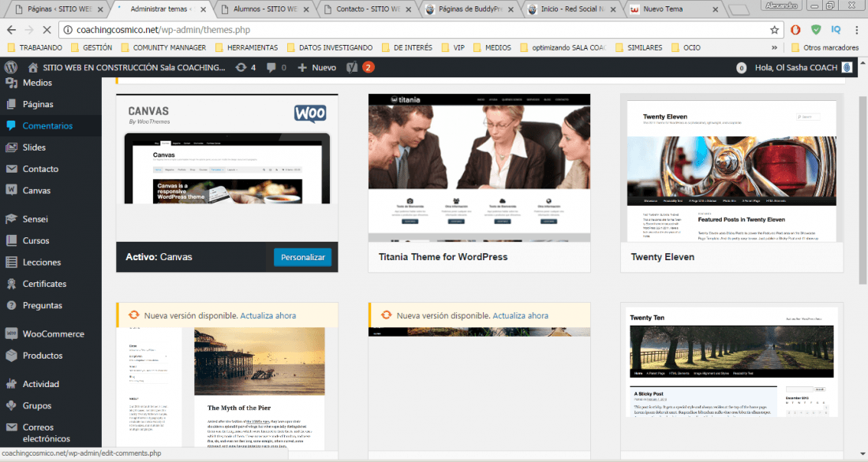Click Actualiza ahora above the Myth of the Pier theme
This screenshot has width=868, height=462.
pyautogui.click(x=268, y=315)
